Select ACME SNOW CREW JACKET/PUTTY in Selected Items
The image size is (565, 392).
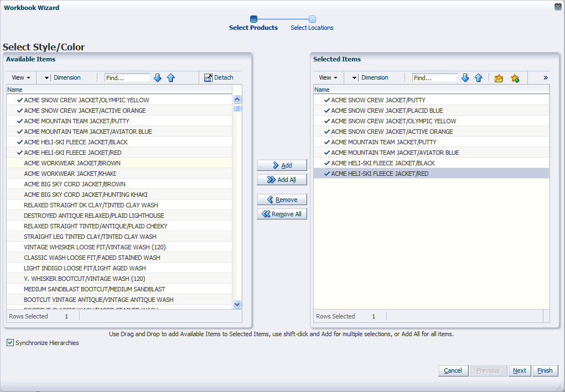431,100
